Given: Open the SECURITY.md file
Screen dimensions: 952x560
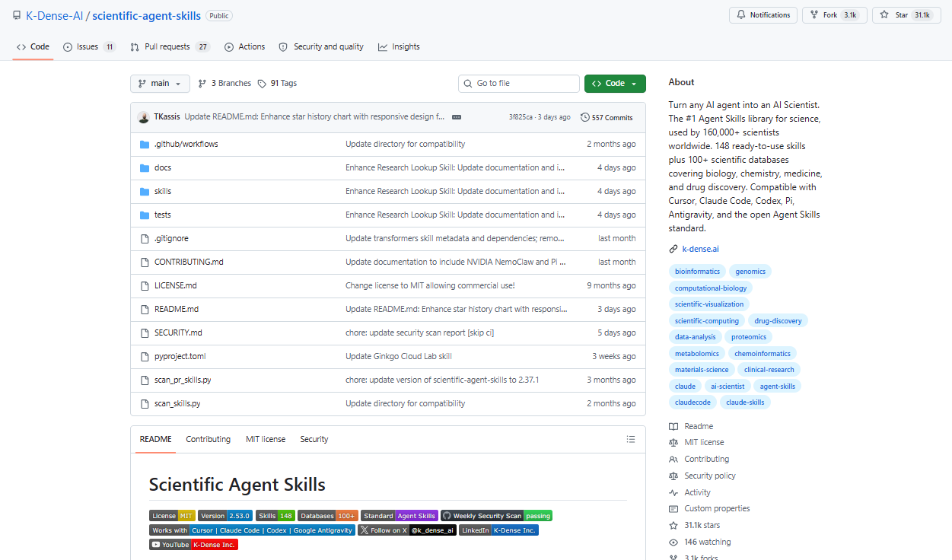Looking at the screenshot, I should tap(178, 332).
